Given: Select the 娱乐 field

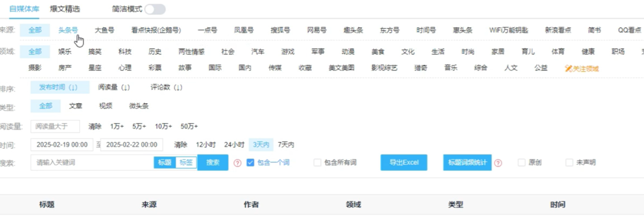Looking at the screenshot, I should (64, 51).
